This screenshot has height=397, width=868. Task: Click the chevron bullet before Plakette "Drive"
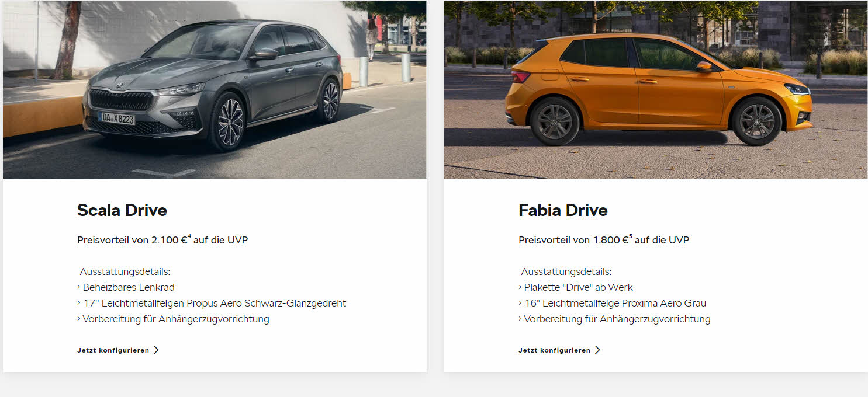(x=520, y=287)
